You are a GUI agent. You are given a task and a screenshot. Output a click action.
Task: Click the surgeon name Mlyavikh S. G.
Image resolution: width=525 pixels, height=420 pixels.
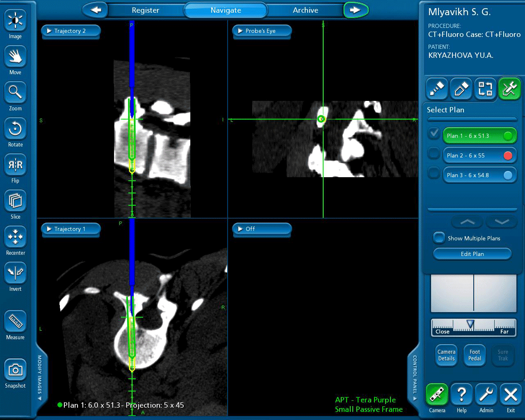click(459, 12)
